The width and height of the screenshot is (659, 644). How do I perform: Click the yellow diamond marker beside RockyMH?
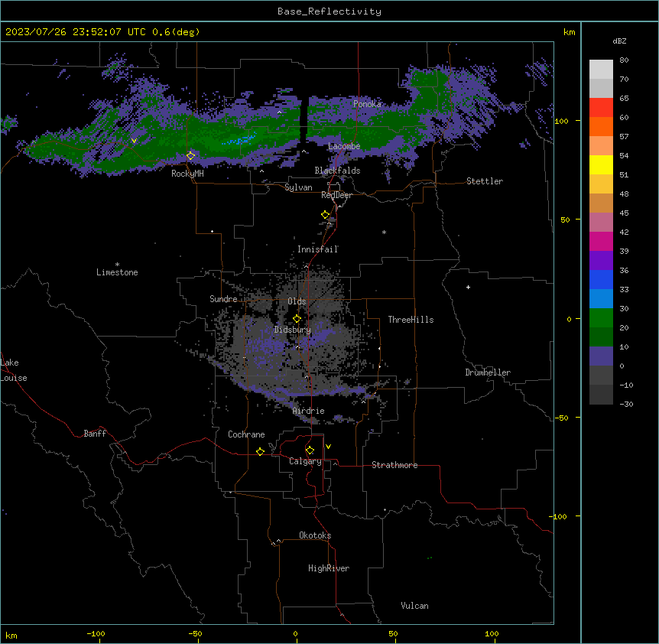click(x=191, y=155)
